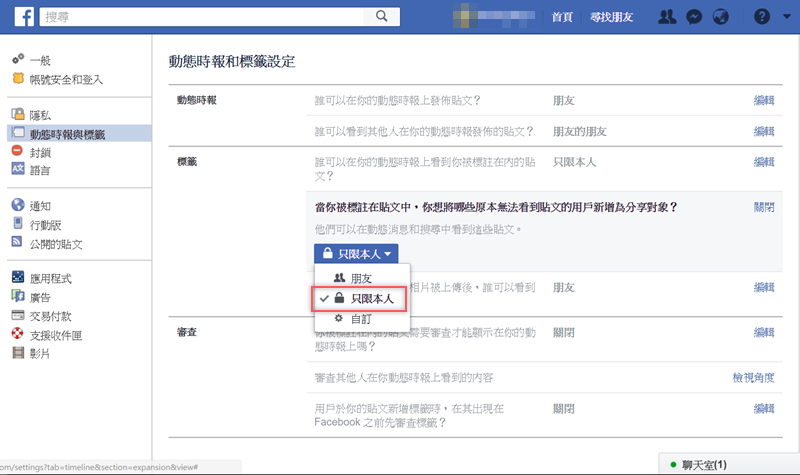Choose 自訂 option in audience dropdown
This screenshot has width=800, height=475.
pos(362,319)
